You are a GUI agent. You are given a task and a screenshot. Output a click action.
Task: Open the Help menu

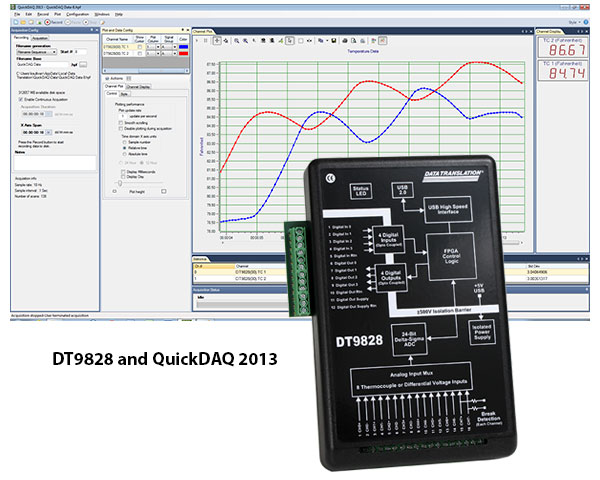(x=119, y=14)
